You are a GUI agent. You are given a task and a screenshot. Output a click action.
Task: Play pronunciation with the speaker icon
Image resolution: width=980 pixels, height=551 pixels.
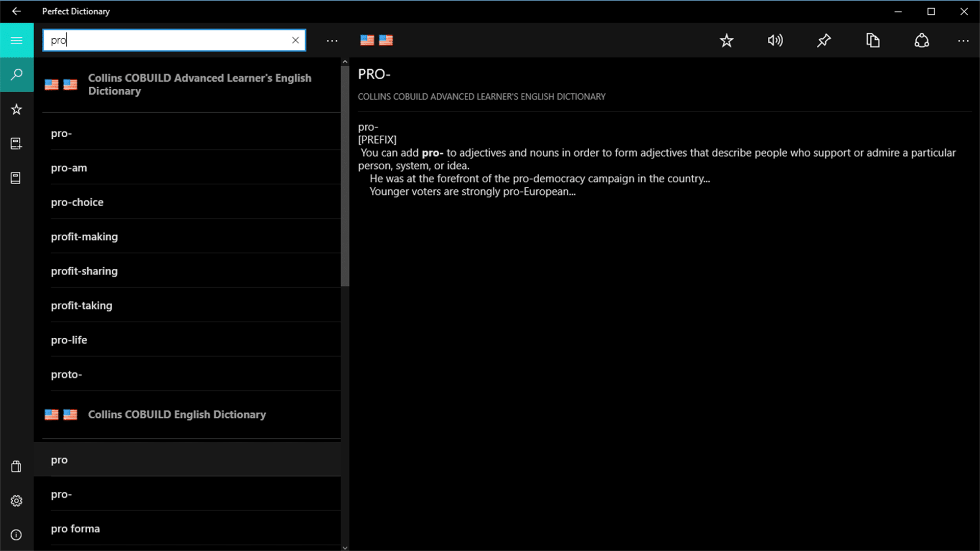click(x=775, y=40)
